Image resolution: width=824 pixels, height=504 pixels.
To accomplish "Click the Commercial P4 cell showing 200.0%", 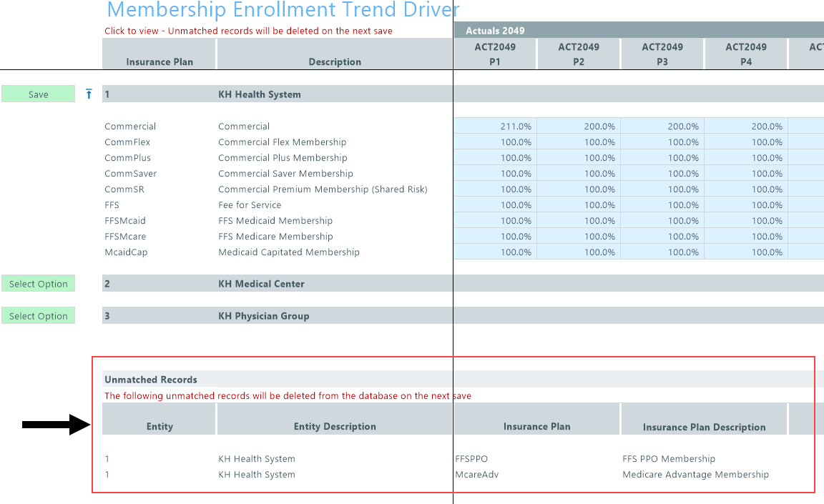I will [x=746, y=126].
